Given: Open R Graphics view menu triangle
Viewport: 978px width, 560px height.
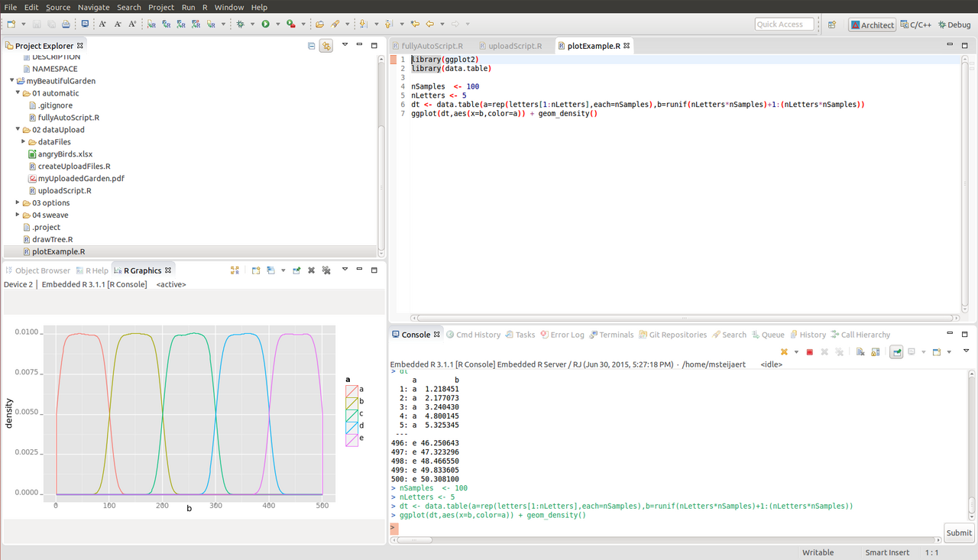Looking at the screenshot, I should [x=345, y=269].
